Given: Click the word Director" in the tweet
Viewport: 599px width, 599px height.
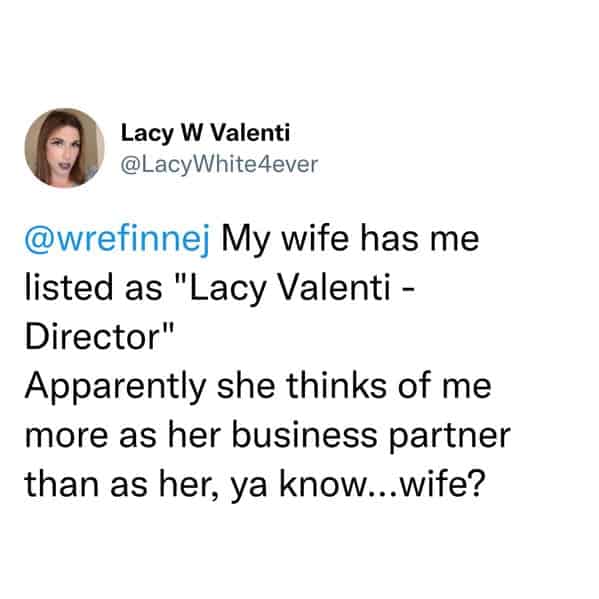Looking at the screenshot, I should 99,337.
